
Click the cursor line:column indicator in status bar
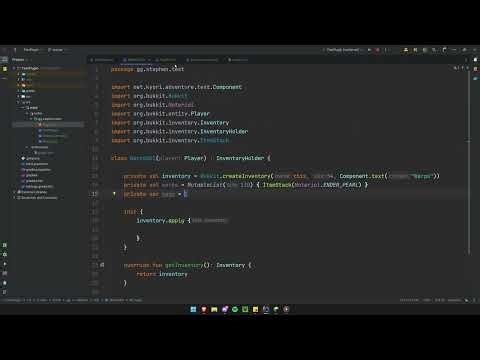tap(409, 300)
